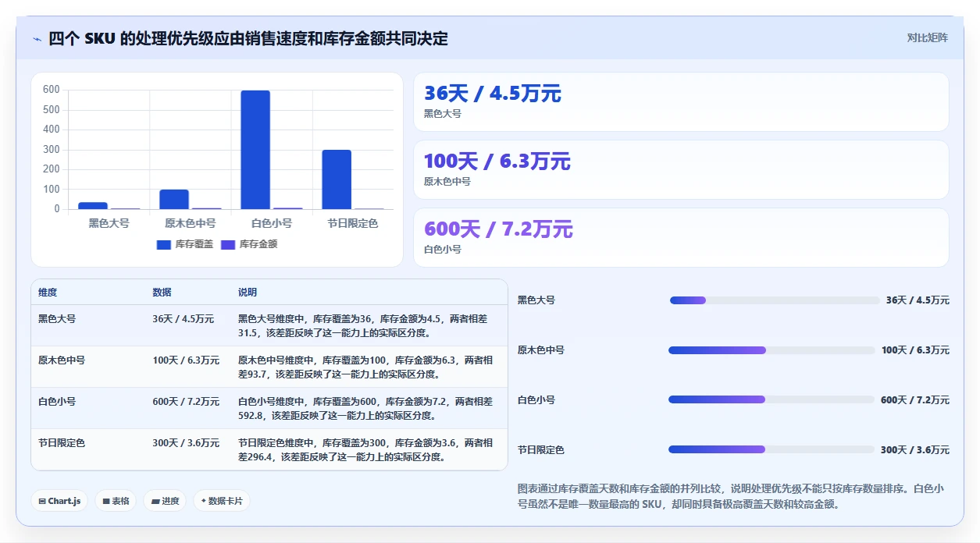The height and width of the screenshot is (543, 980).
Task: Click the 数据卡片 tag
Action: 222,501
